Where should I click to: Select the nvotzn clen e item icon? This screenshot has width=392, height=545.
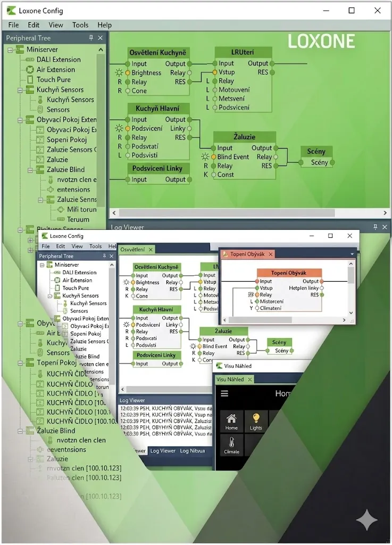[x=51, y=180]
